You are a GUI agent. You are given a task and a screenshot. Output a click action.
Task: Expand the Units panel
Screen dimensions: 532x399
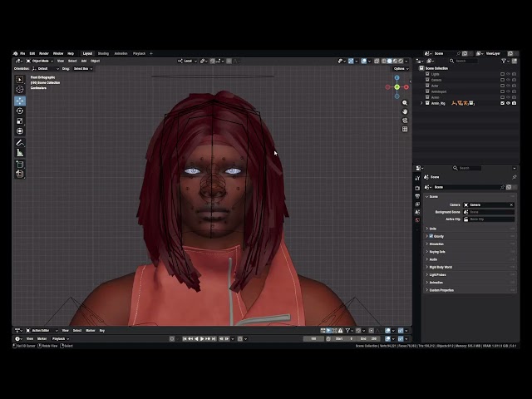pos(470,229)
